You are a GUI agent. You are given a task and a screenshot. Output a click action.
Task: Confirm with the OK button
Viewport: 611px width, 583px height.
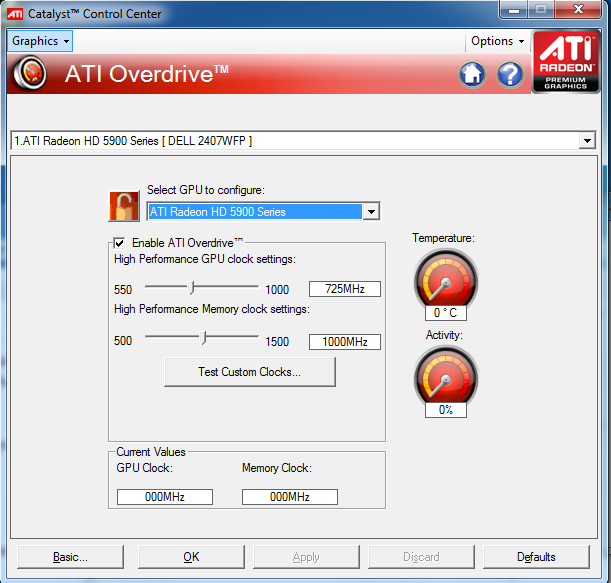pos(191,557)
